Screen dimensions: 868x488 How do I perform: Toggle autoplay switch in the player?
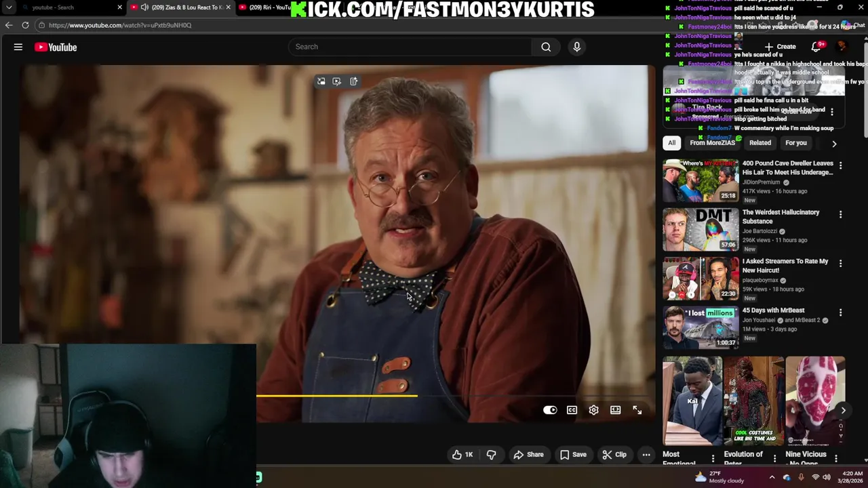click(550, 410)
